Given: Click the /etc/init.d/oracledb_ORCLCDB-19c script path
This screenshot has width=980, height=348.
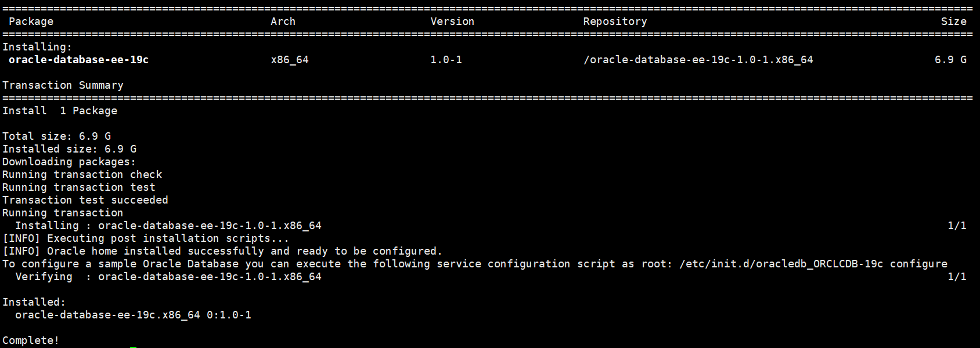Looking at the screenshot, I should click(781, 264).
